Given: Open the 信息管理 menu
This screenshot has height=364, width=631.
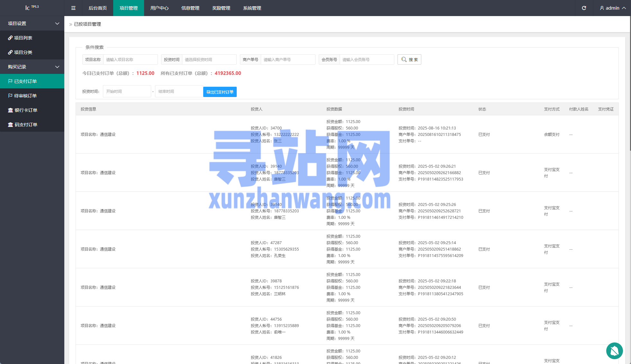Looking at the screenshot, I should click(x=190, y=8).
